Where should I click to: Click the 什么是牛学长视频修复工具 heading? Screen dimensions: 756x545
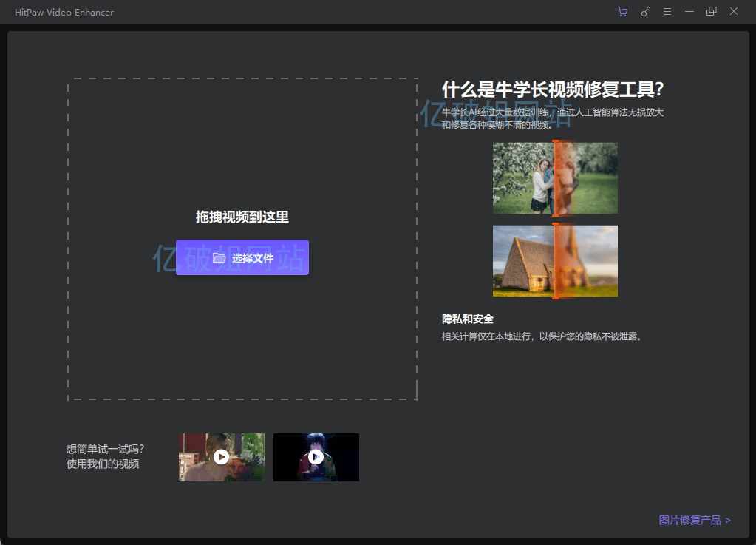point(553,89)
